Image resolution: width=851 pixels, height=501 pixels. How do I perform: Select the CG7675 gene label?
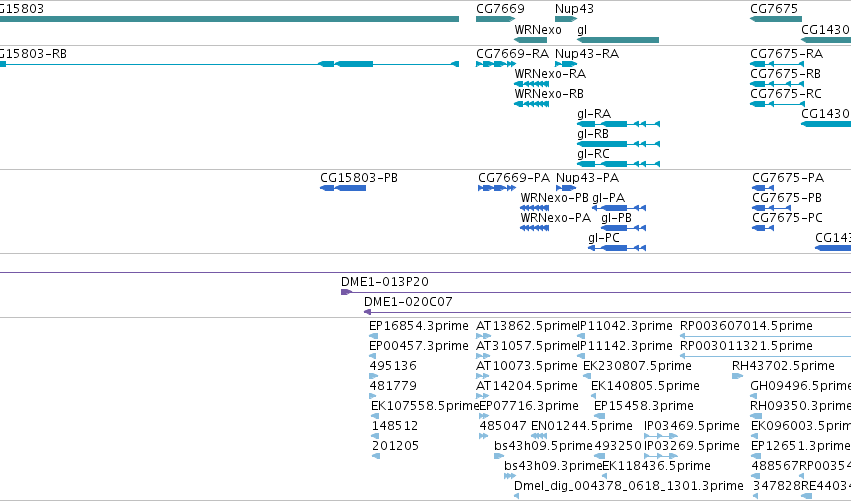[x=773, y=9]
